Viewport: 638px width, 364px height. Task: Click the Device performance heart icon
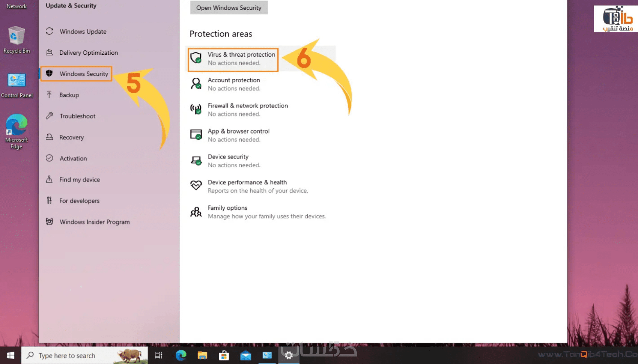pos(196,185)
